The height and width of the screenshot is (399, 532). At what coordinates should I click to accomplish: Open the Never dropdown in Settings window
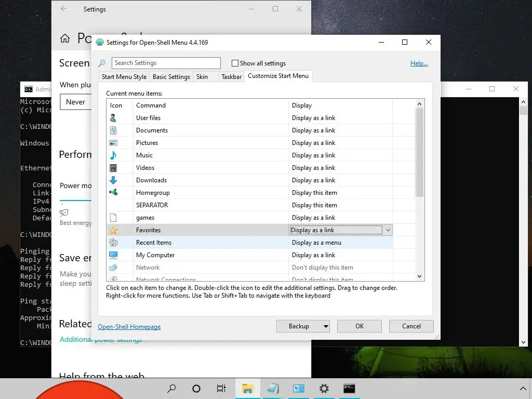tap(76, 102)
